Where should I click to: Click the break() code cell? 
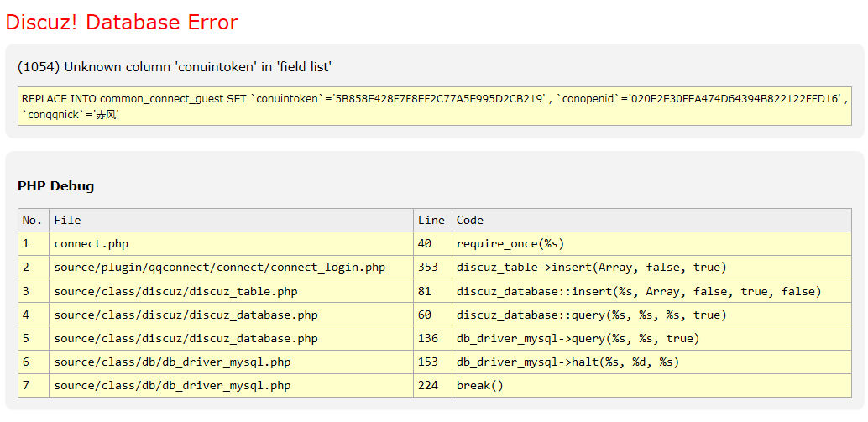pyautogui.click(x=479, y=386)
